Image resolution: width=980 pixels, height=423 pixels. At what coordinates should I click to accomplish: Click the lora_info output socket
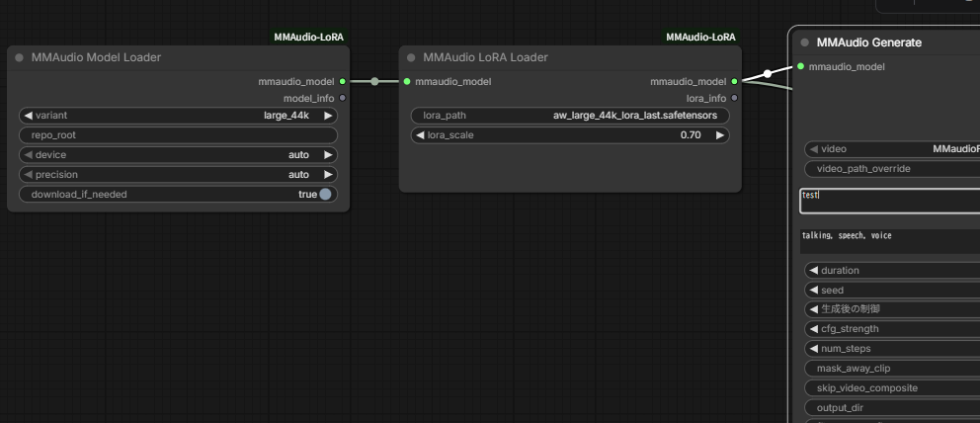[734, 98]
